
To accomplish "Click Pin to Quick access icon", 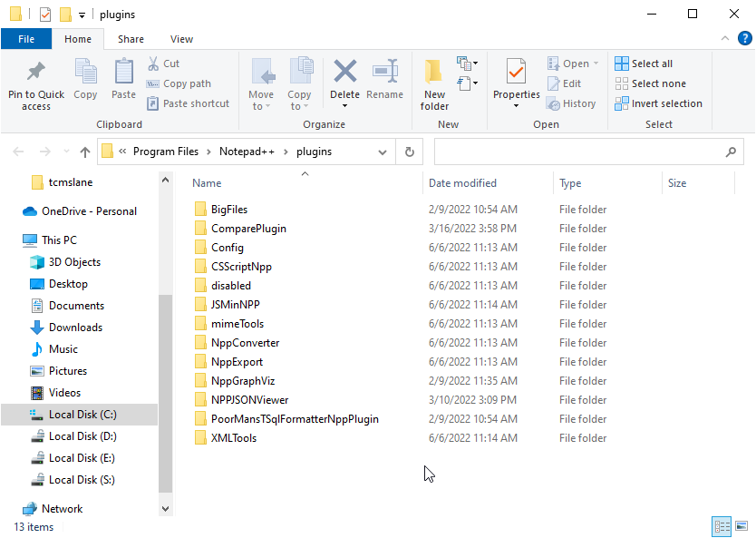I will (35, 72).
